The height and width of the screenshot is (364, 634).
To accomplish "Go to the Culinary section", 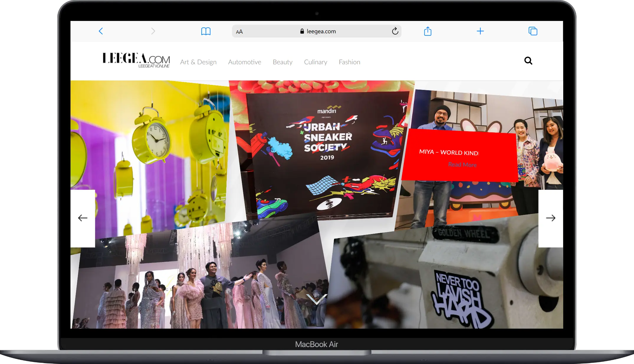I will click(x=316, y=62).
